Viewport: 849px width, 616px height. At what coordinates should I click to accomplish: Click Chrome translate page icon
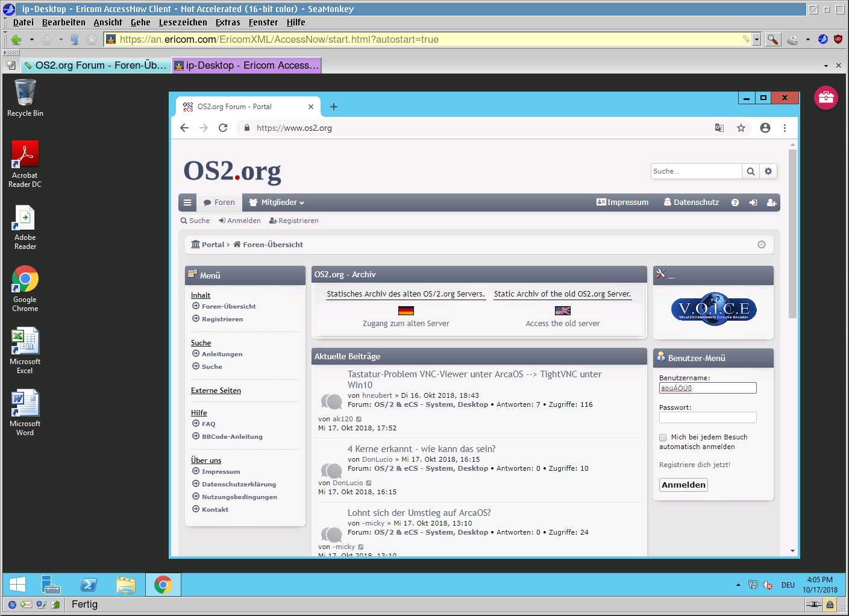pos(719,128)
